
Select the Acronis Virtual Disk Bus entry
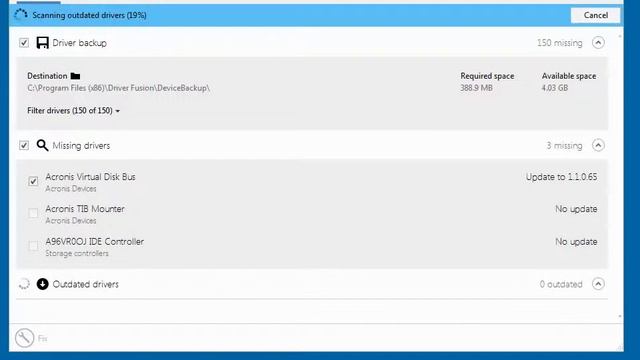click(x=312, y=182)
